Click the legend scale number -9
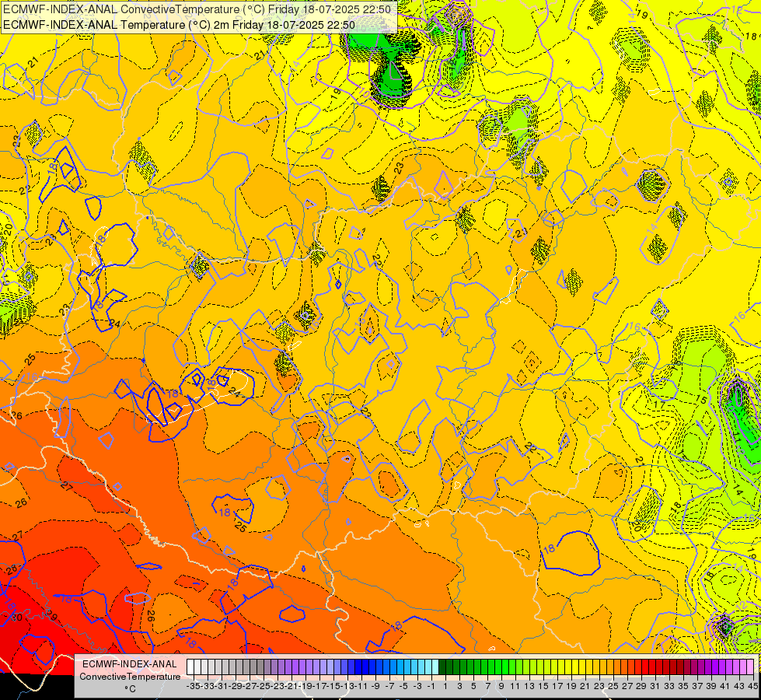The height and width of the screenshot is (700, 761). (374, 686)
